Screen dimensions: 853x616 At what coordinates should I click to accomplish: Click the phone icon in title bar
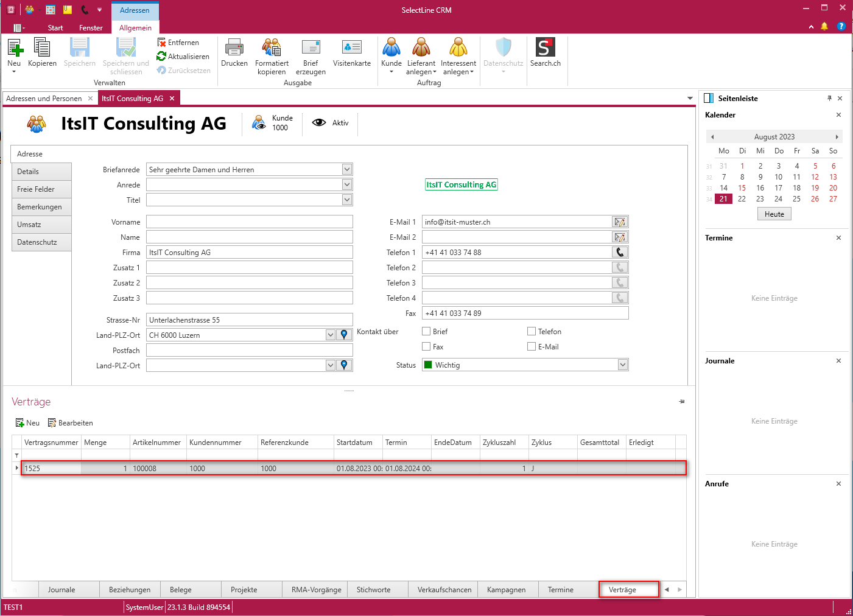pyautogui.click(x=85, y=10)
